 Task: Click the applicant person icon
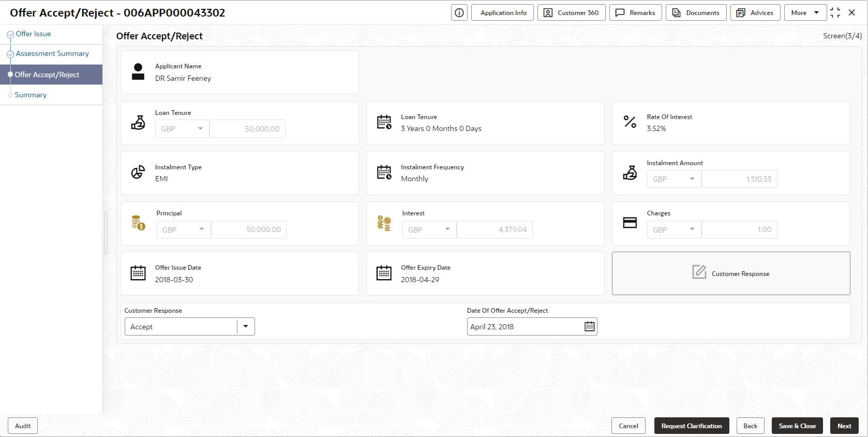(x=138, y=72)
